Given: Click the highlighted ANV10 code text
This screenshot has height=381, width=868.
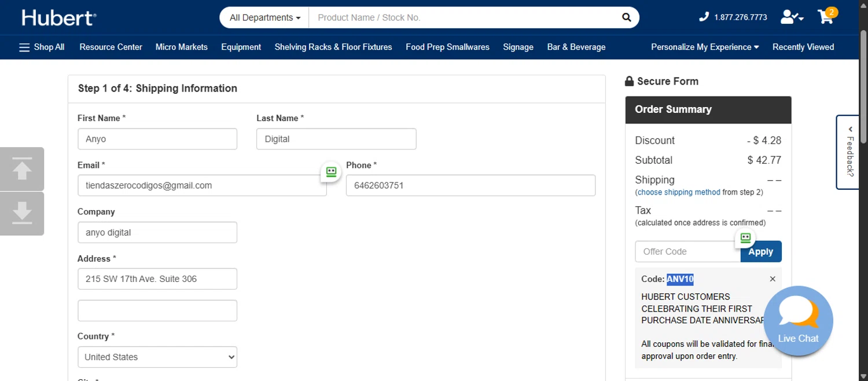Looking at the screenshot, I should pyautogui.click(x=680, y=279).
